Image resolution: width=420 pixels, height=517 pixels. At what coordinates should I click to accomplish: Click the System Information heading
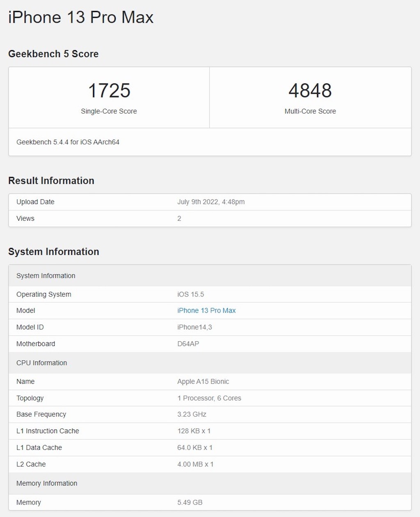[54, 251]
